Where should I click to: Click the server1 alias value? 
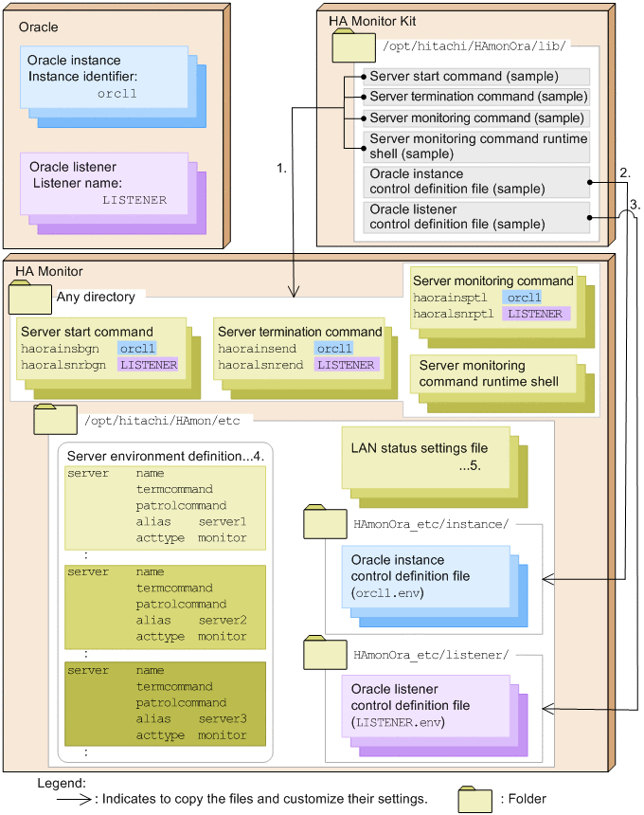point(223,521)
